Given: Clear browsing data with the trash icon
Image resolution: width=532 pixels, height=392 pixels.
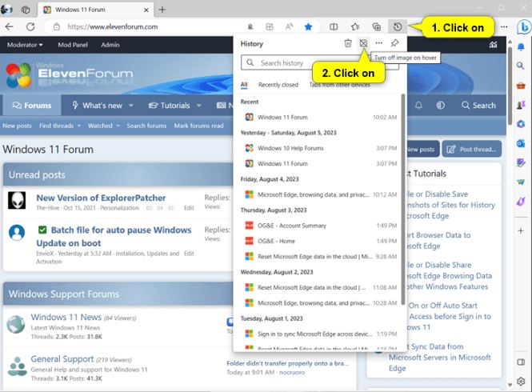Looking at the screenshot, I should click(x=348, y=43).
